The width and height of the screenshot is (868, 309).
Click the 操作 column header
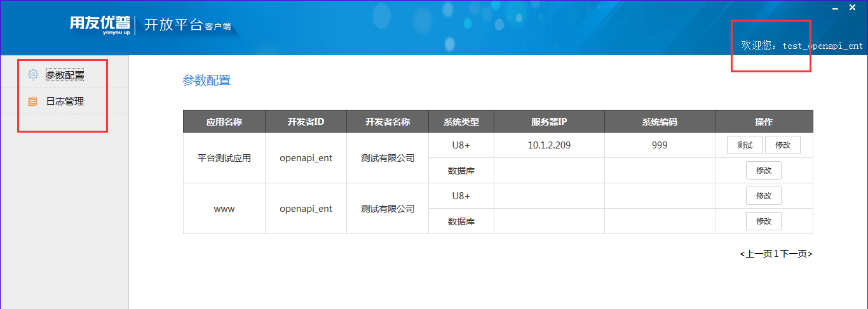[x=764, y=122]
